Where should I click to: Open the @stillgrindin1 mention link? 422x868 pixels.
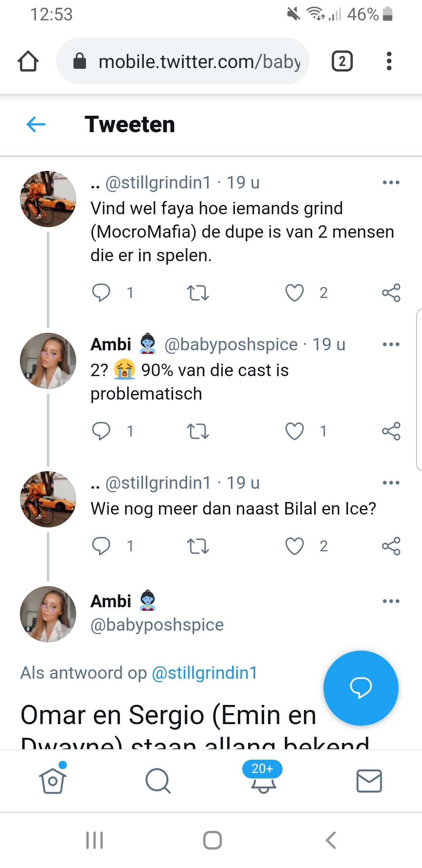coord(204,673)
